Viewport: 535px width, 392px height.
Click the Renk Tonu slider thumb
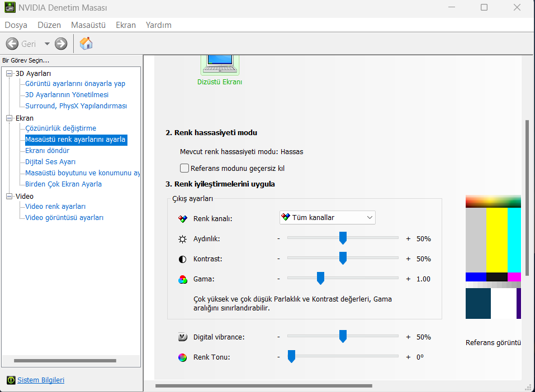click(x=291, y=356)
